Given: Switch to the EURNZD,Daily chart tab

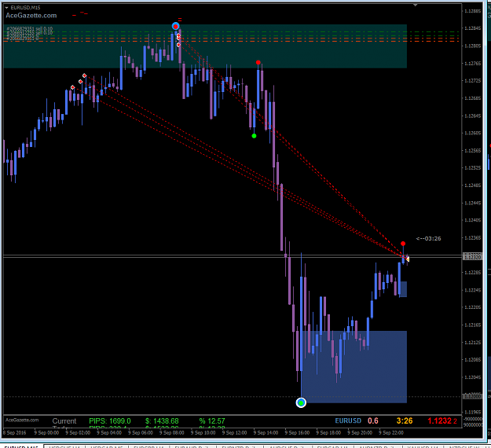Looking at the screenshot, I should click(240, 446).
